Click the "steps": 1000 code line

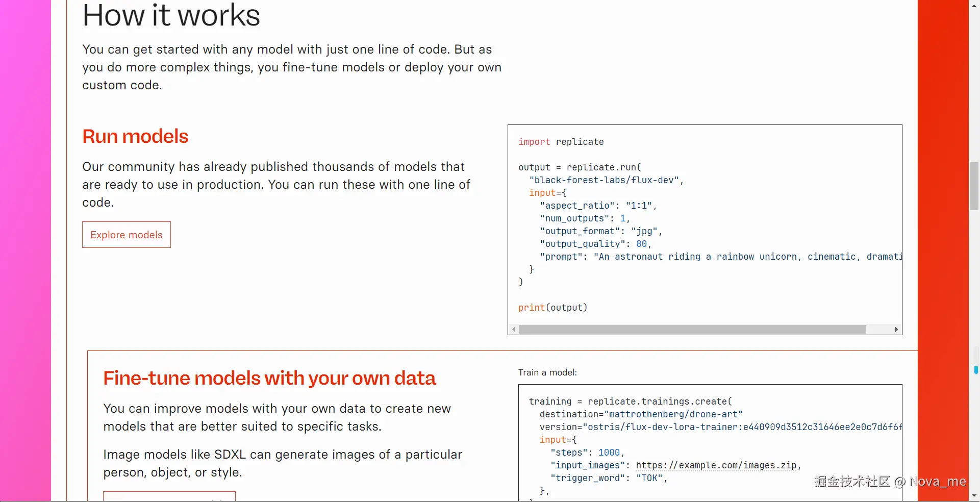[x=587, y=453]
